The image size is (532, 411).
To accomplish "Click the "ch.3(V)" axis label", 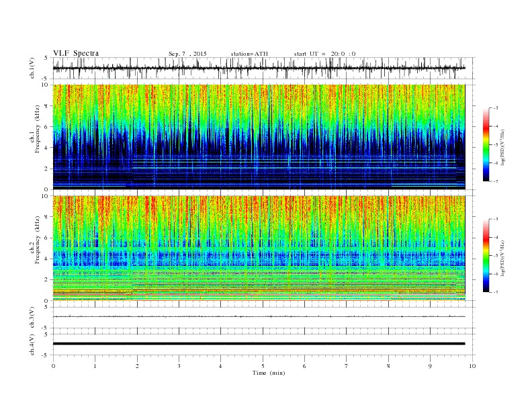I will point(32,318).
